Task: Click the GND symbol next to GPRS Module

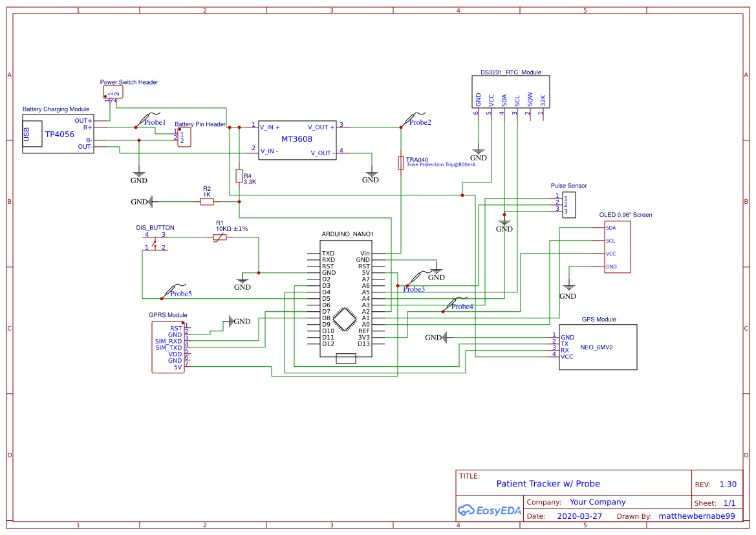Action: tap(239, 321)
